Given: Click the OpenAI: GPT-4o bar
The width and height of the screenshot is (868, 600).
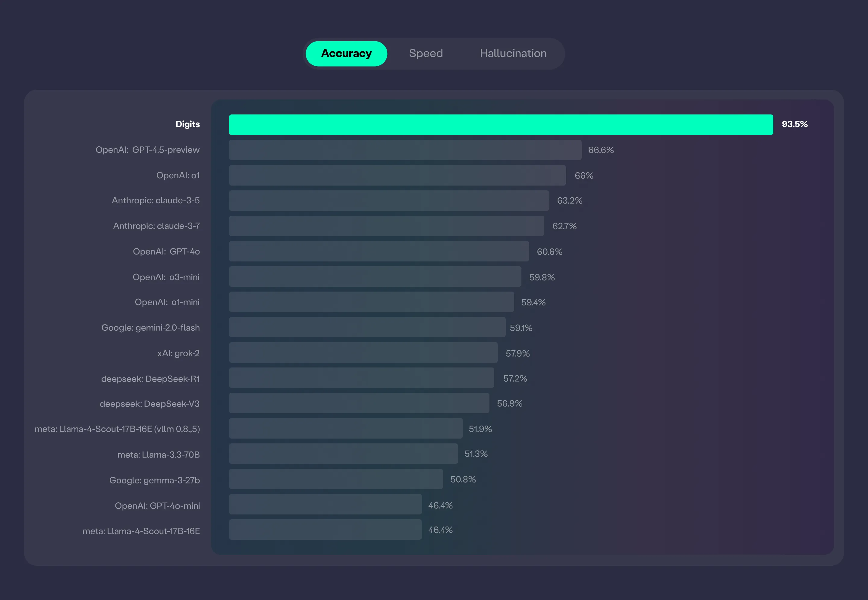Looking at the screenshot, I should click(x=379, y=251).
